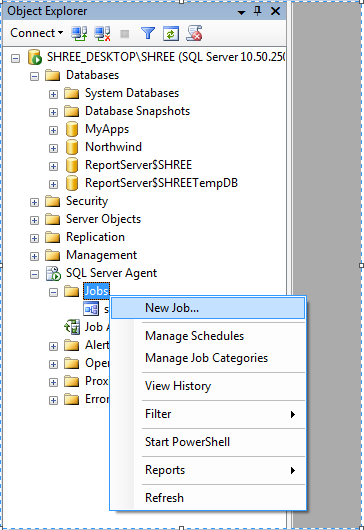
Task: Collapse the SQL Server Agent node
Action: [x=34, y=274]
